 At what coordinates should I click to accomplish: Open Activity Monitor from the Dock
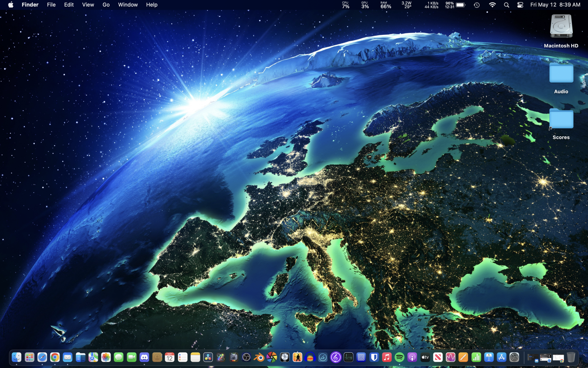(x=348, y=357)
